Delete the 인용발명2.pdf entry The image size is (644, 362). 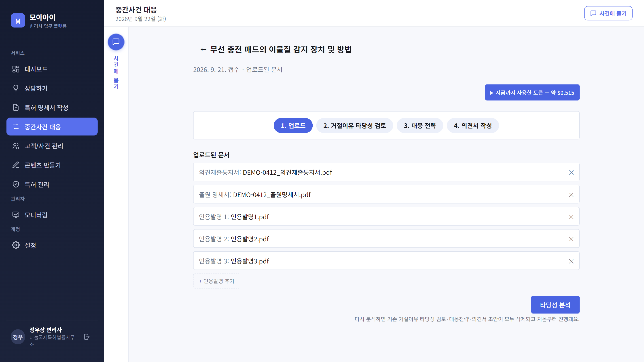point(571,239)
